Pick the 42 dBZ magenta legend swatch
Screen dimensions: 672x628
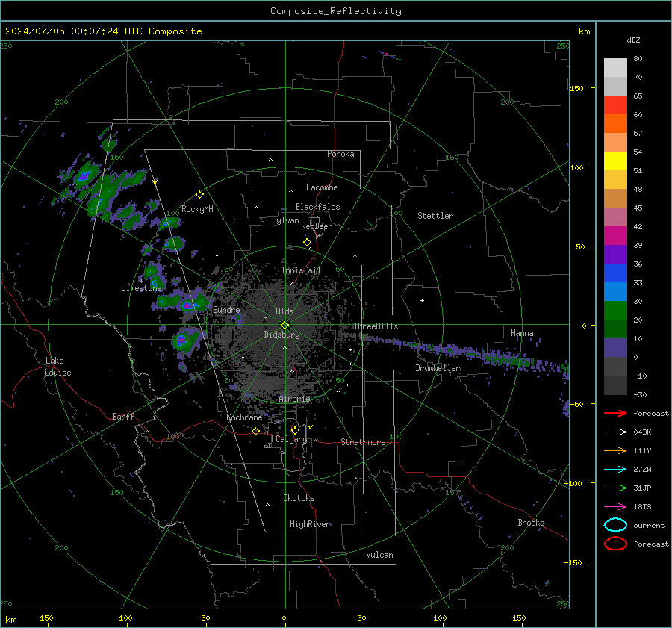tap(615, 236)
